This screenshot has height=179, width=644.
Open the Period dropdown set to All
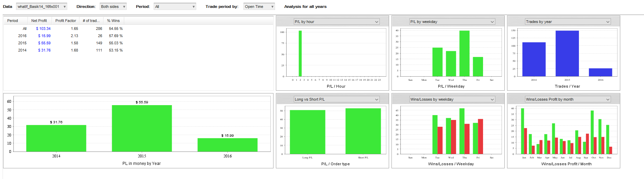pos(175,7)
